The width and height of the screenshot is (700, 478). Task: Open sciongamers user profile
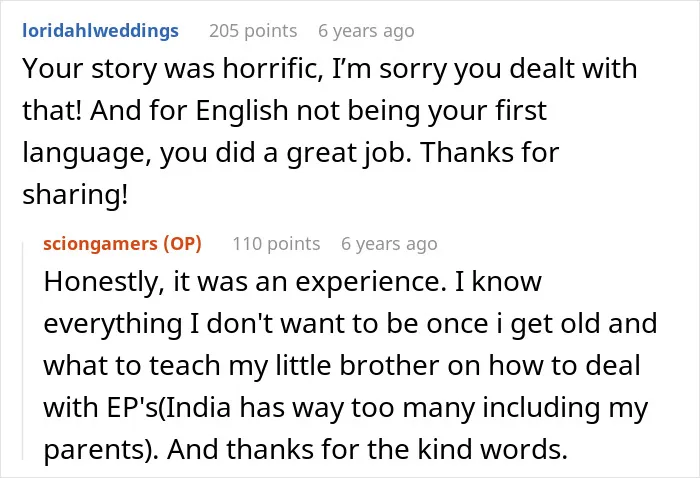100,244
